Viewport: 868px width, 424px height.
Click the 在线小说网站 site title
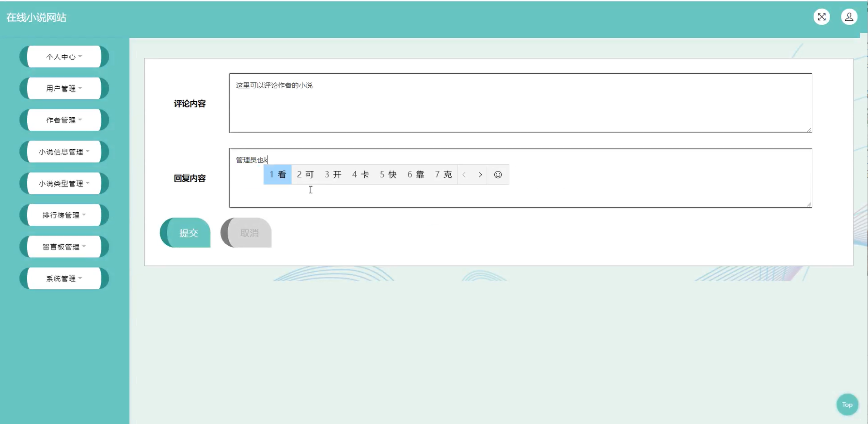36,17
